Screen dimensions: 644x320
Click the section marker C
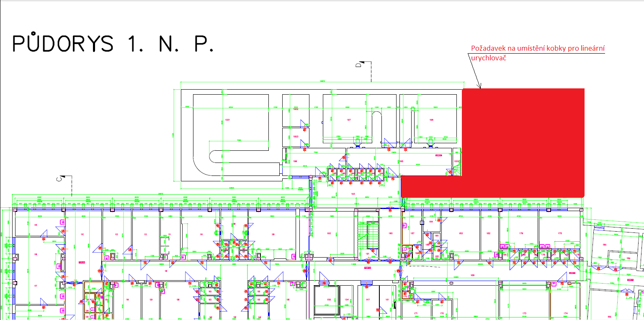tap(60, 179)
